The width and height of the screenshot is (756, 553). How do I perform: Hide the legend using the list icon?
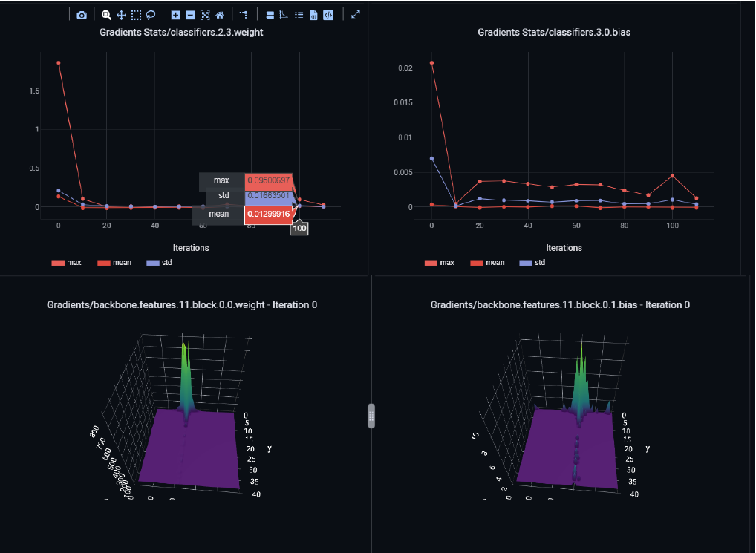[299, 15]
